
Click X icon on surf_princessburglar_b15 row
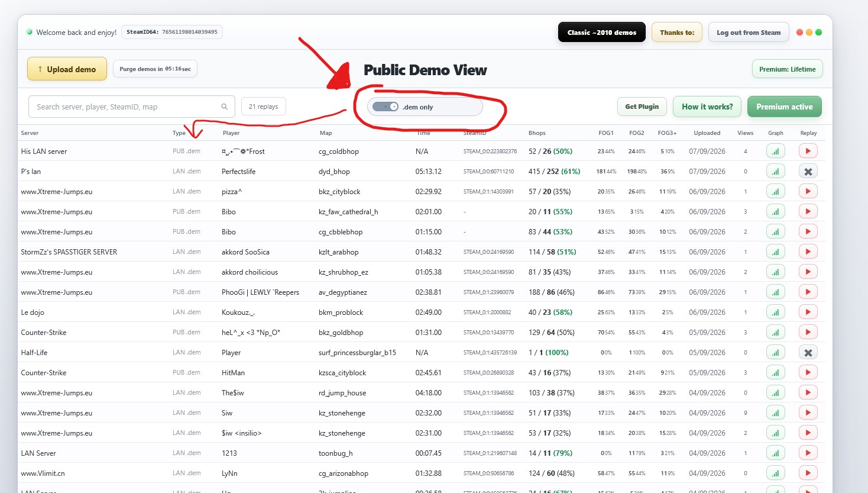click(x=808, y=353)
